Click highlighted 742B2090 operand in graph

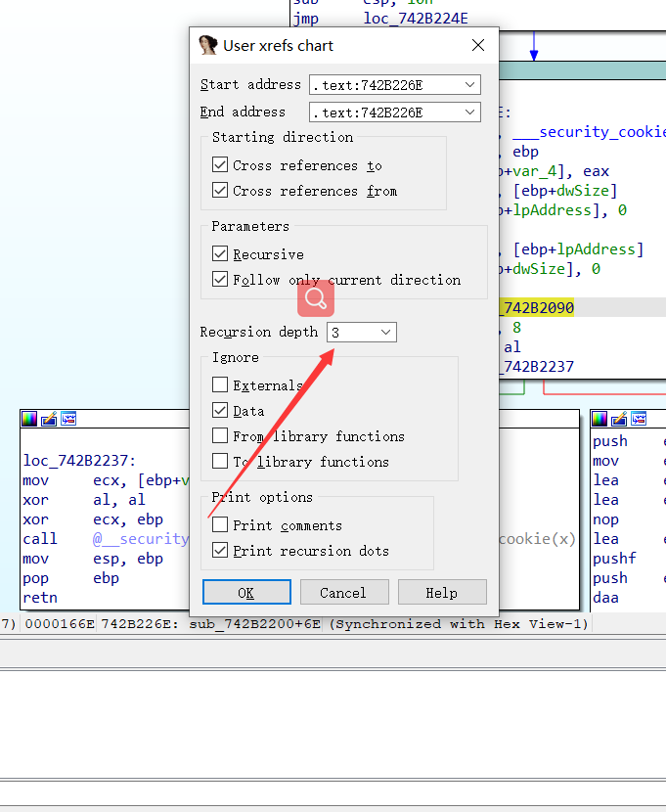(x=537, y=307)
